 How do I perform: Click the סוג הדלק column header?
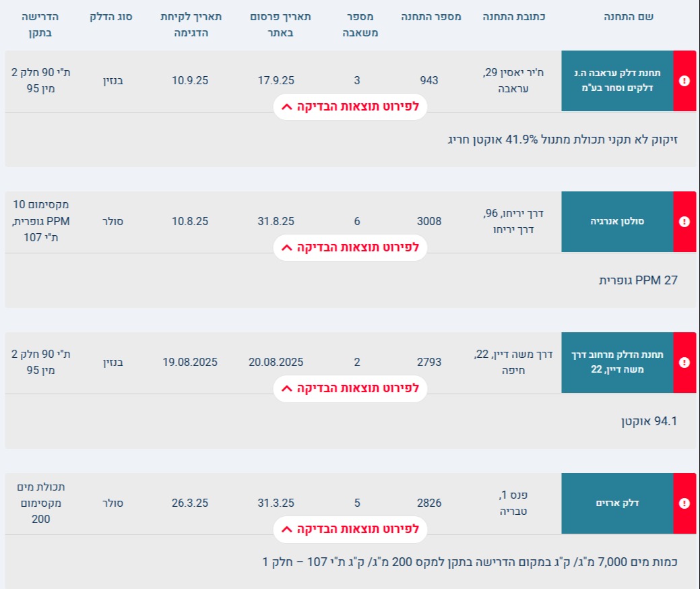(111, 17)
